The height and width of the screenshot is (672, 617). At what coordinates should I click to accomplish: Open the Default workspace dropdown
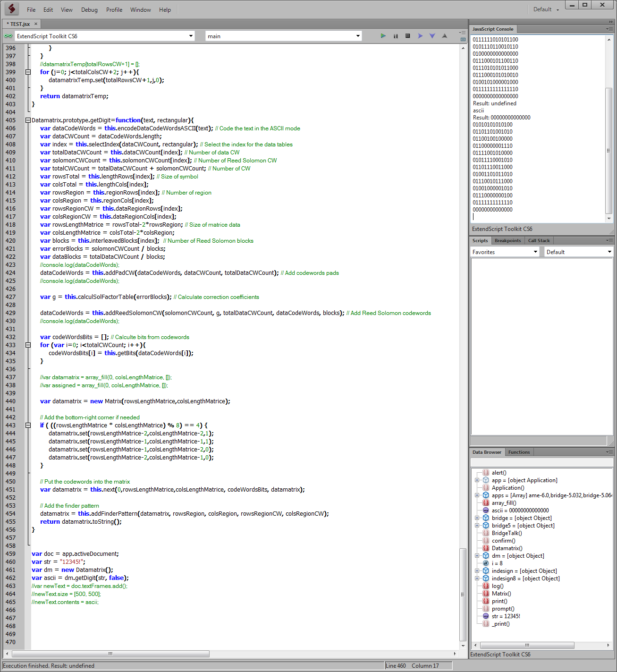546,9
